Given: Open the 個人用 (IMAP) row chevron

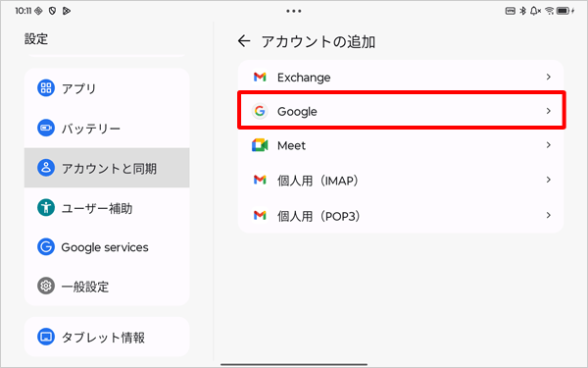Looking at the screenshot, I should pyautogui.click(x=548, y=180).
